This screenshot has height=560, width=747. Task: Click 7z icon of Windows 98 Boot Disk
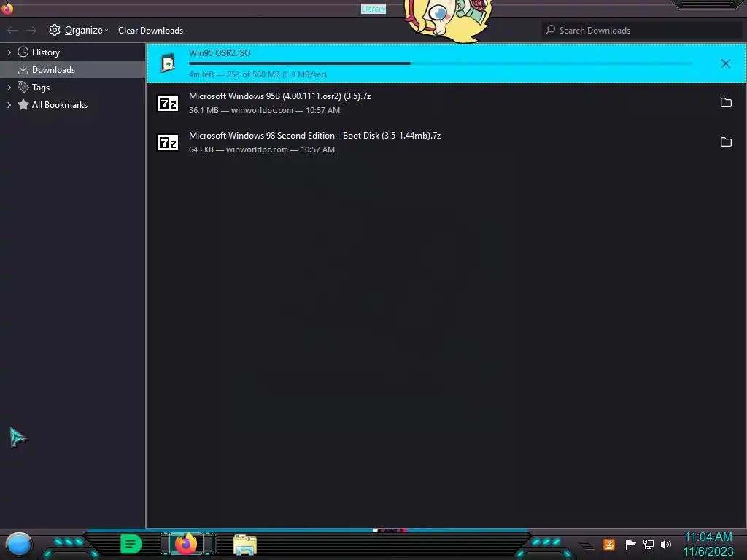point(168,142)
